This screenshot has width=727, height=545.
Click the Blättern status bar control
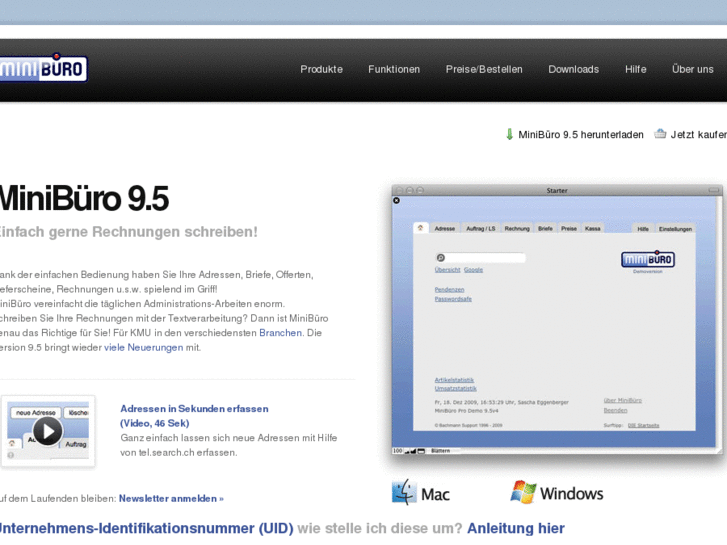click(440, 450)
